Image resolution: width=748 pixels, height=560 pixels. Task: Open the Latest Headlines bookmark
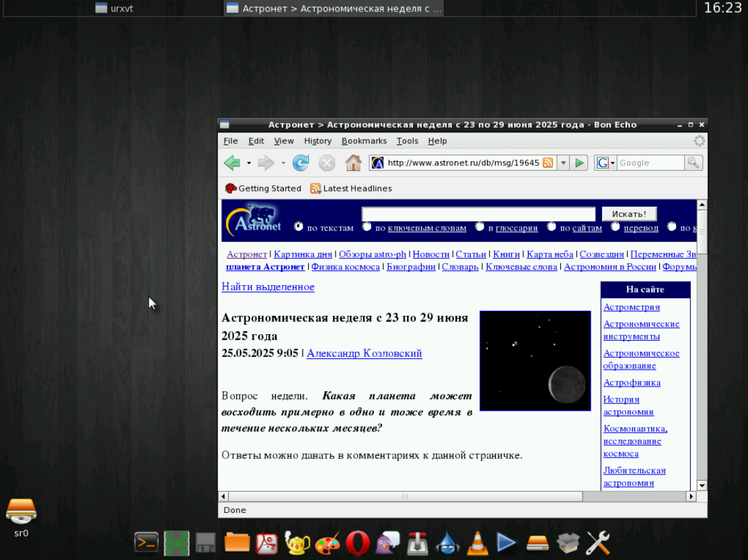coord(351,188)
